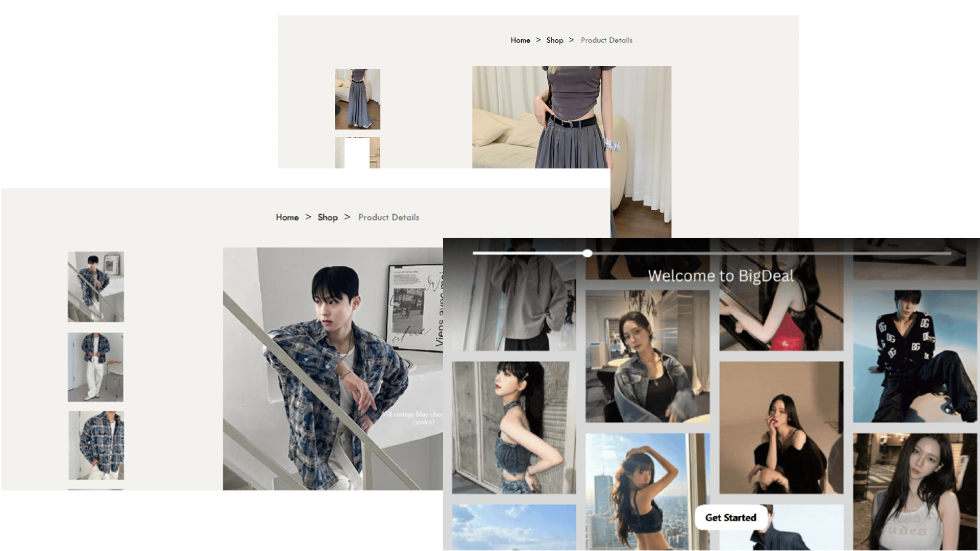Image resolution: width=980 pixels, height=551 pixels.
Task: Open the Shop breadcrumb on the skirt page
Action: (x=555, y=40)
